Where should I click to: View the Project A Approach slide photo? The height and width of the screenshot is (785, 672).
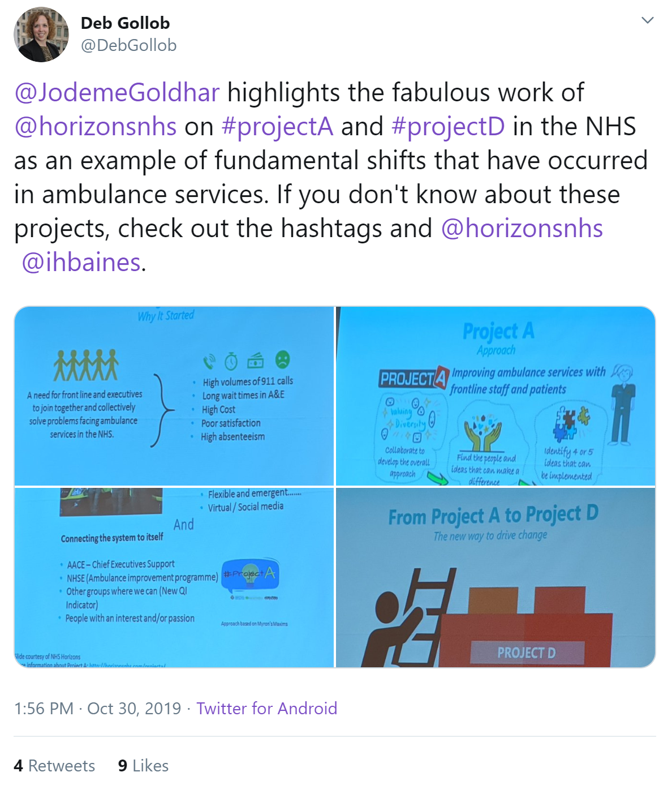[496, 396]
